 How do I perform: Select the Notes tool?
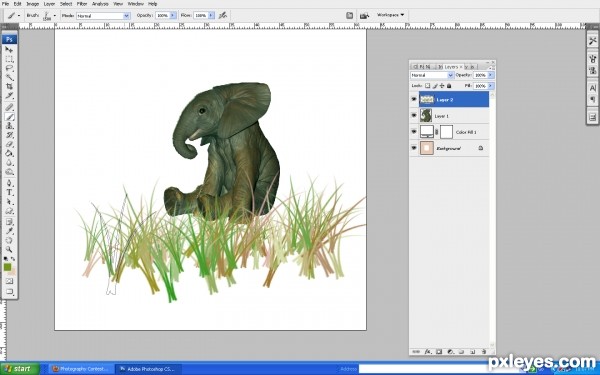[x=9, y=222]
